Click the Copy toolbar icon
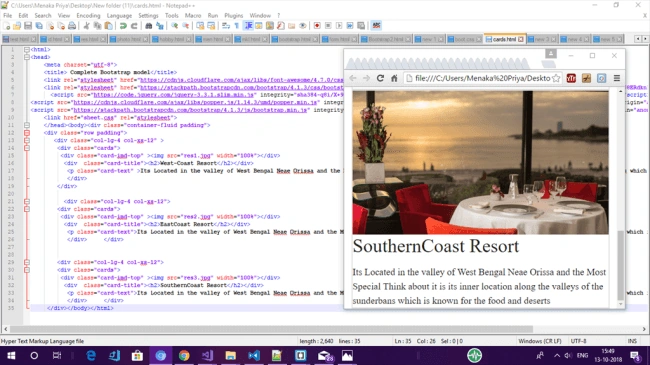This screenshot has height=365, width=650. [97, 26]
